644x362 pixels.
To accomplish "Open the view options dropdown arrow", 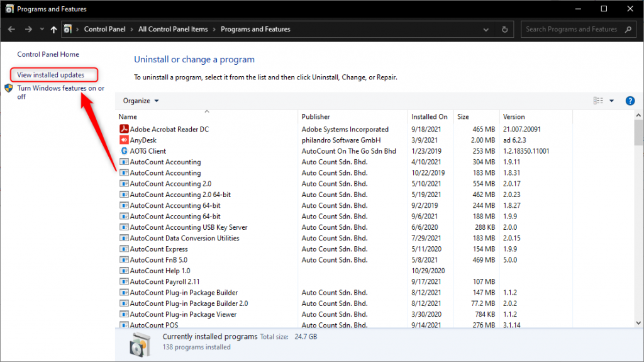I will [x=611, y=101].
